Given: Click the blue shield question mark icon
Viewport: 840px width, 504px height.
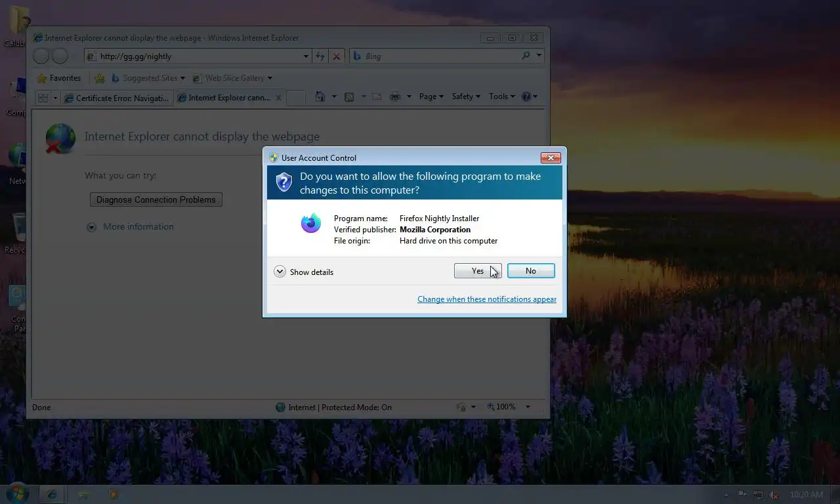Looking at the screenshot, I should (283, 182).
